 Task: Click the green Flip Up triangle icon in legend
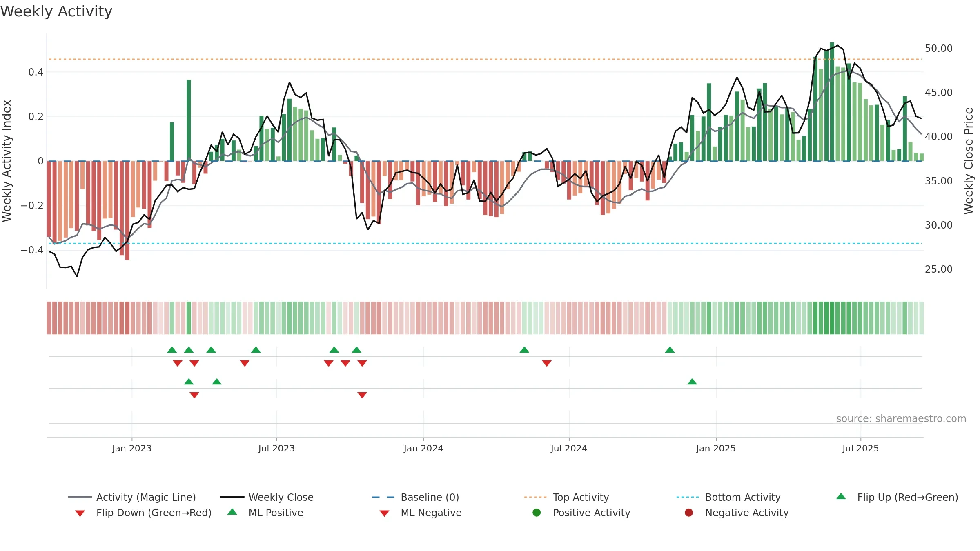point(841,496)
